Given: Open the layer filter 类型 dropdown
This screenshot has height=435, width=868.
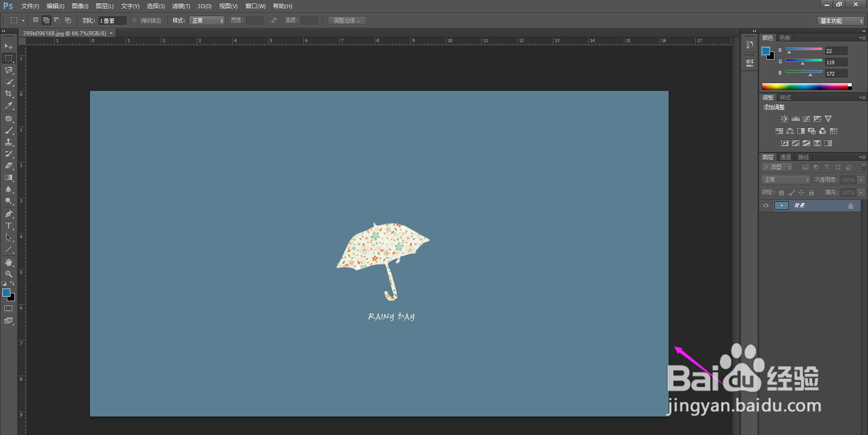Looking at the screenshot, I should pyautogui.click(x=777, y=167).
